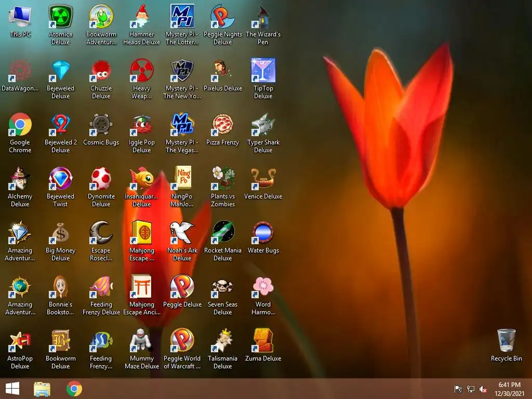Select the Pixelus Deluxe icon
This screenshot has height=399, width=532.
[222, 70]
